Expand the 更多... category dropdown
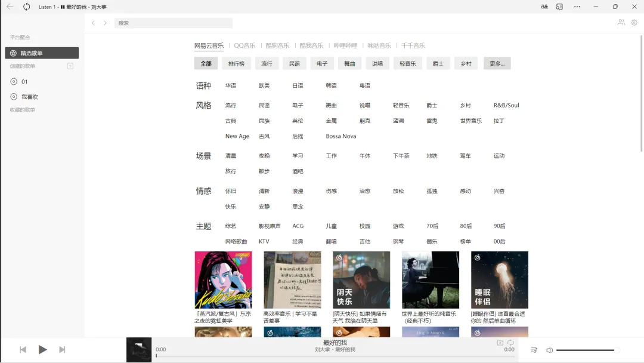The image size is (644, 363). (x=497, y=63)
